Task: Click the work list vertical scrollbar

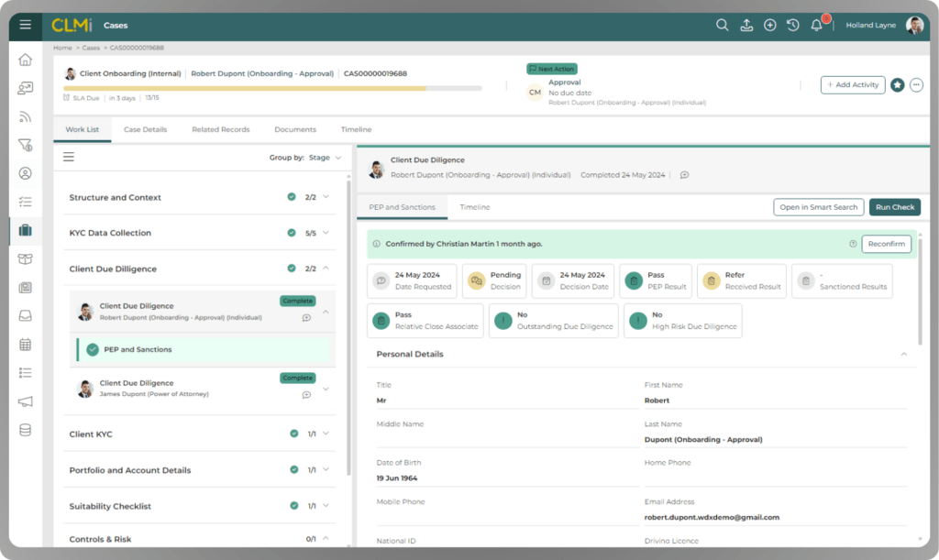Action: (x=348, y=326)
